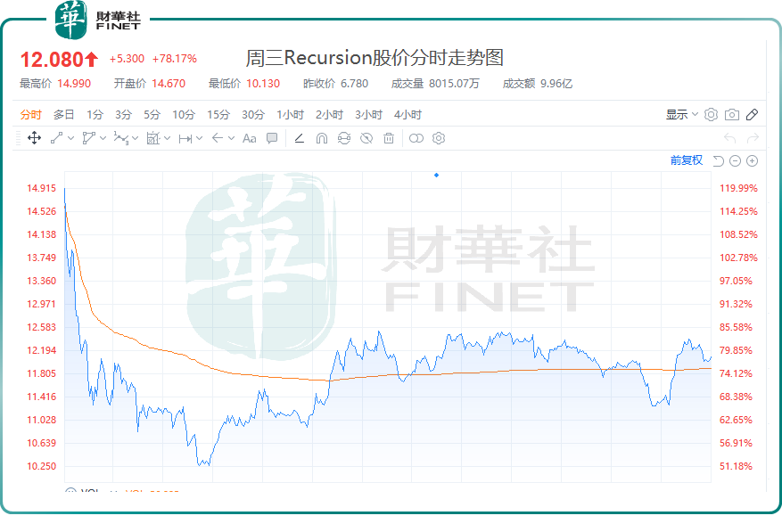This screenshot has width=782, height=532.
Task: Select the numbered wave pattern tool
Action: click(x=121, y=138)
